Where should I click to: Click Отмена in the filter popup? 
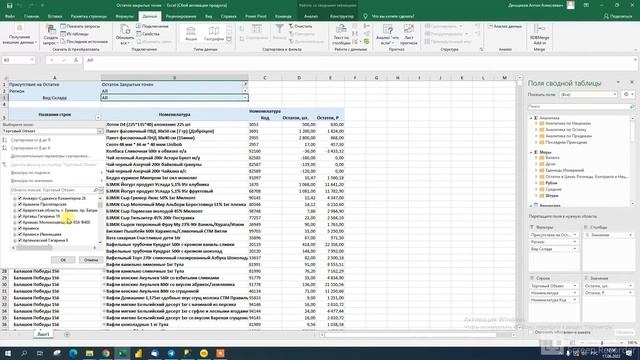[x=91, y=260]
